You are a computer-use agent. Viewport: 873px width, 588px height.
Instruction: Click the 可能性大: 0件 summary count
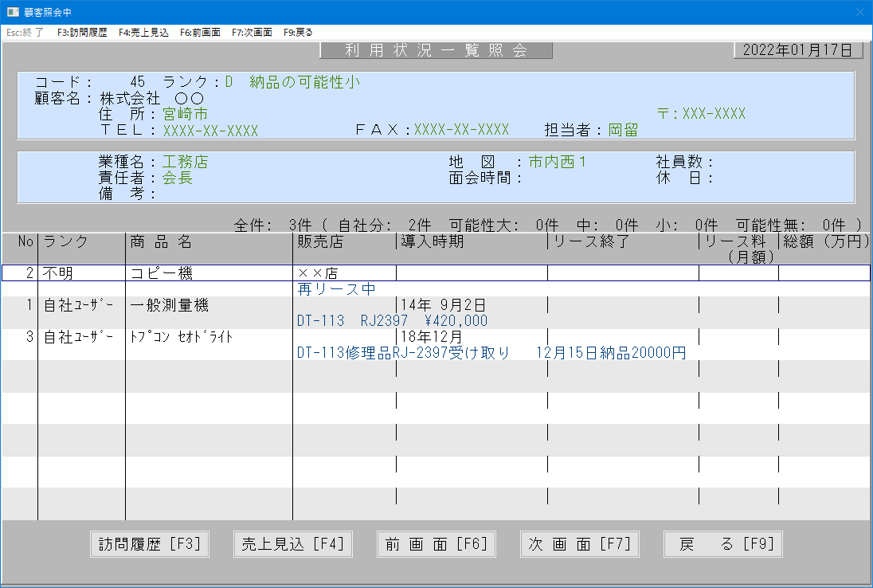[x=504, y=225]
